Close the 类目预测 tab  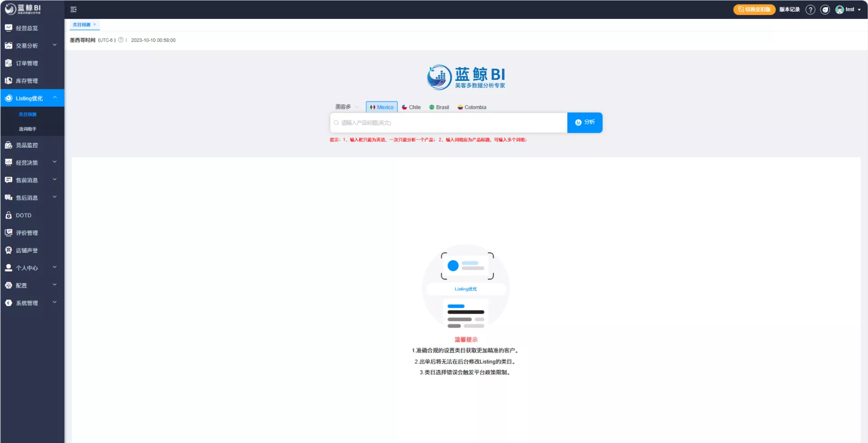pos(94,24)
